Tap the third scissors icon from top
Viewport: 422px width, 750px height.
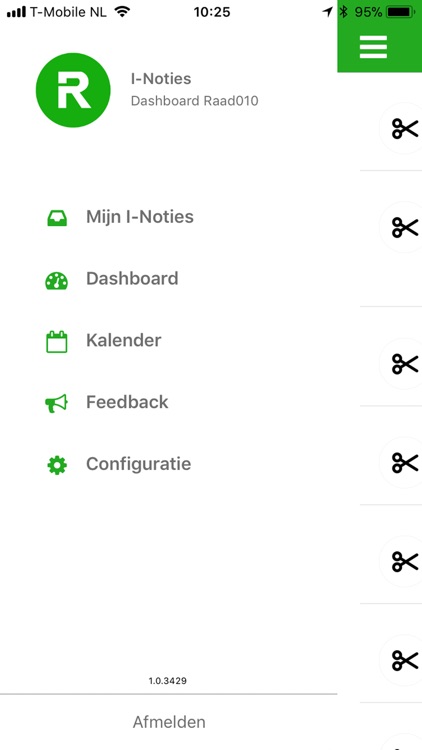(x=405, y=364)
